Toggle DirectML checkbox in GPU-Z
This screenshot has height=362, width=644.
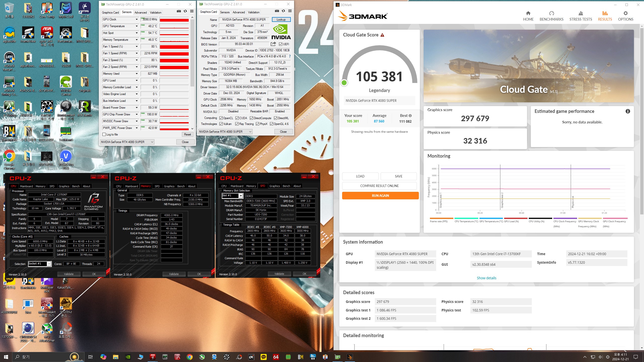[275, 118]
